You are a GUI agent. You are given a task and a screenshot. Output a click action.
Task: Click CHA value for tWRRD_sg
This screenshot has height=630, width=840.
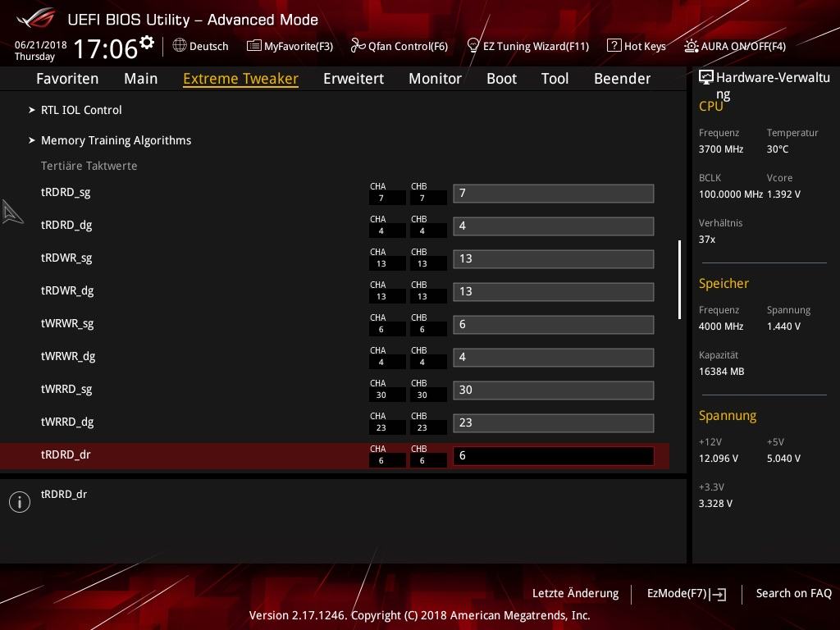[x=381, y=395]
